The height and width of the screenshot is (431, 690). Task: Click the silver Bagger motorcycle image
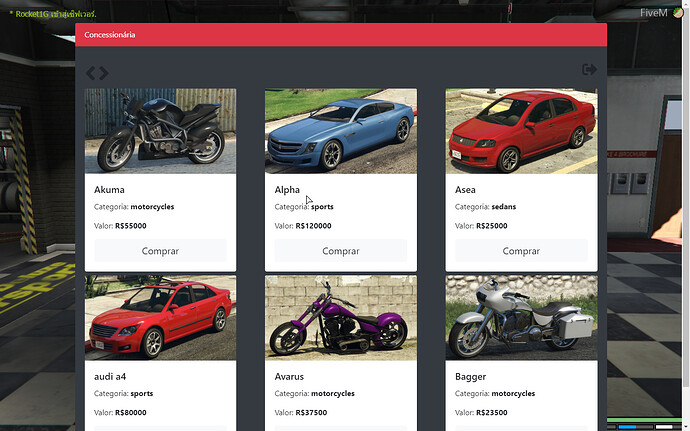[521, 318]
